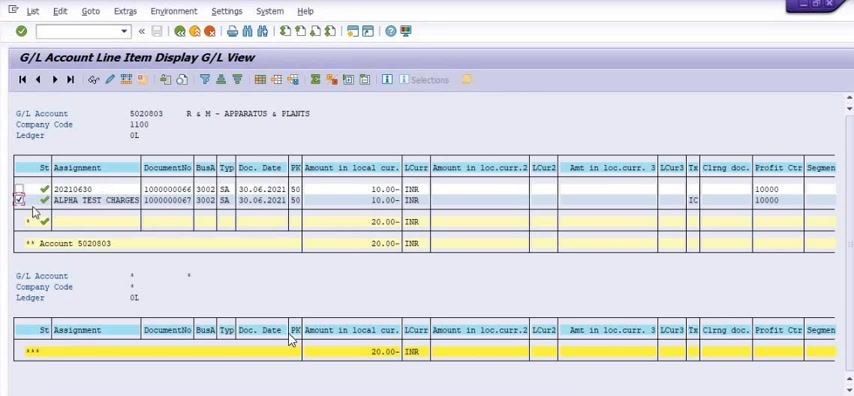The height and width of the screenshot is (396, 854).
Task: Open the Settings menu
Action: (227, 11)
